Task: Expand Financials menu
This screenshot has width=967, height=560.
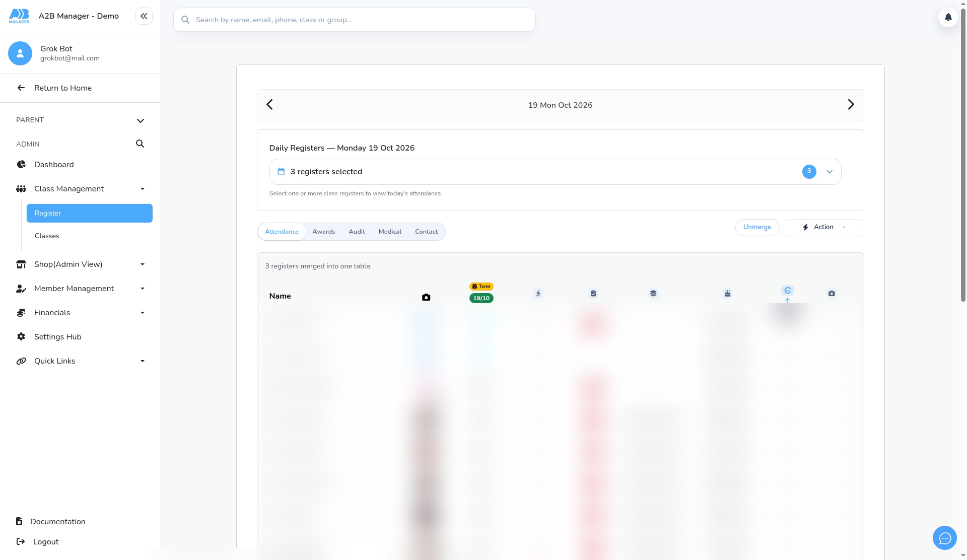Action: 81,313
